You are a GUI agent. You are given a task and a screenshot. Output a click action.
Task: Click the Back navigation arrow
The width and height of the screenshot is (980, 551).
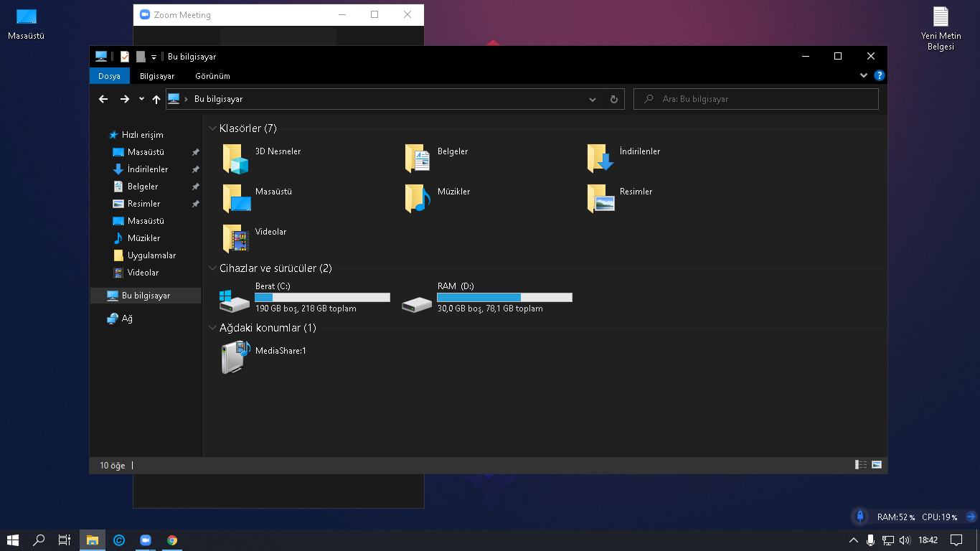(103, 99)
